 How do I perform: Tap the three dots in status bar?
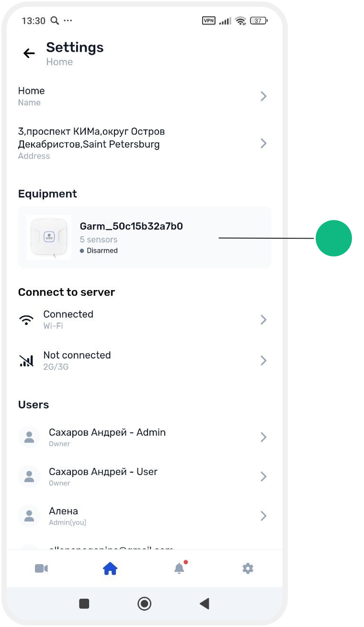68,21
